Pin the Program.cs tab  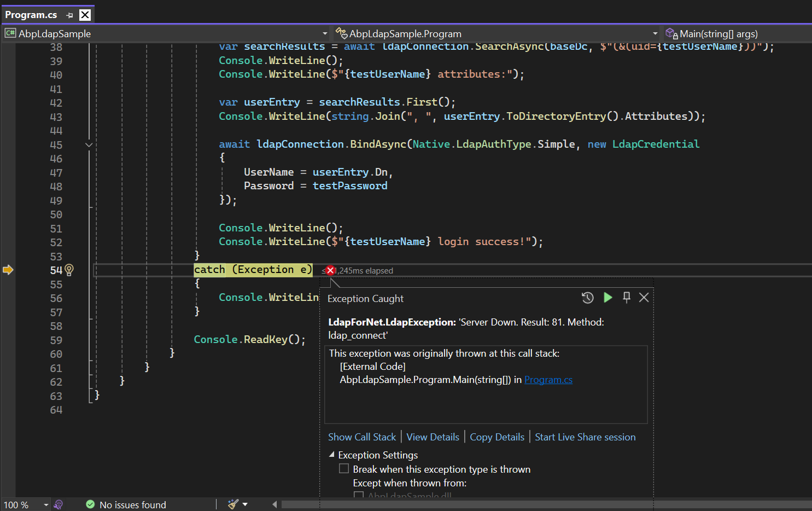click(x=69, y=15)
